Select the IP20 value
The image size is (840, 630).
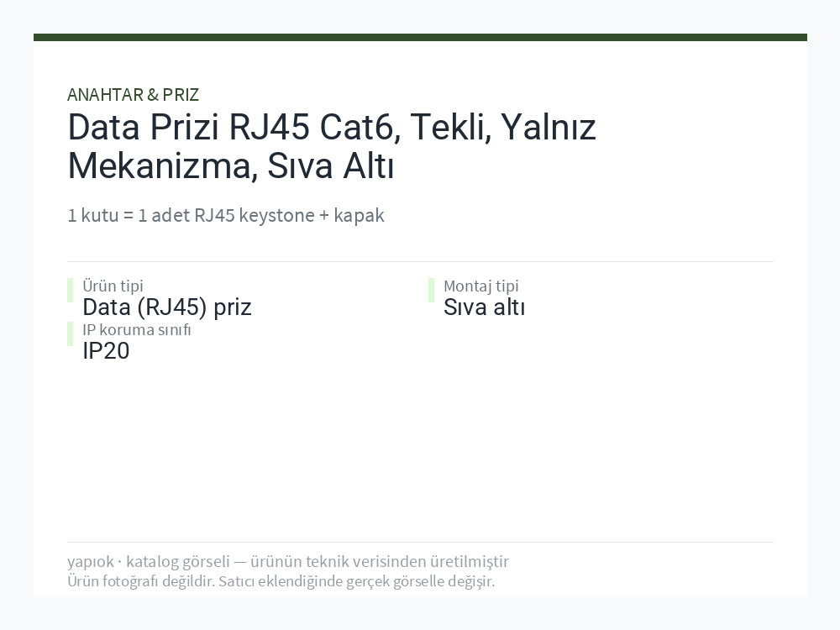tap(106, 351)
